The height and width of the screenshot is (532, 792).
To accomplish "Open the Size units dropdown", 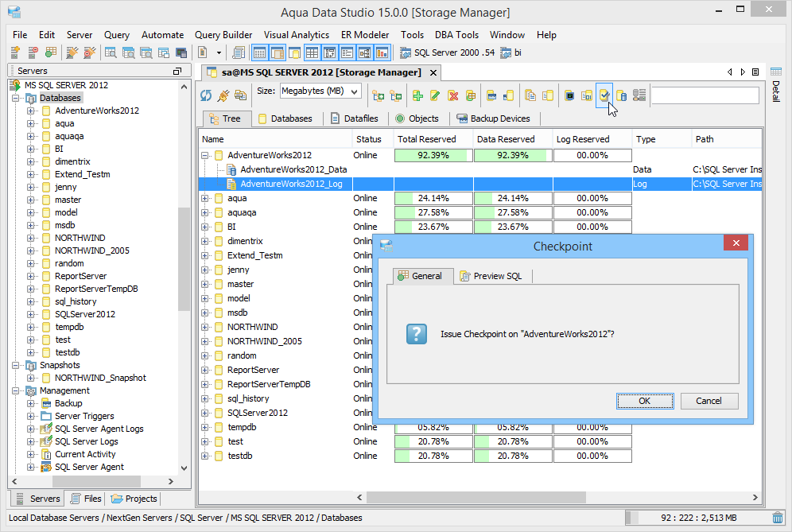I will tap(355, 91).
